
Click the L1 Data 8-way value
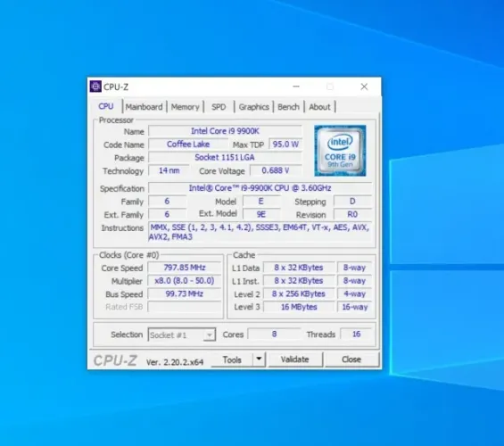pyautogui.click(x=354, y=268)
